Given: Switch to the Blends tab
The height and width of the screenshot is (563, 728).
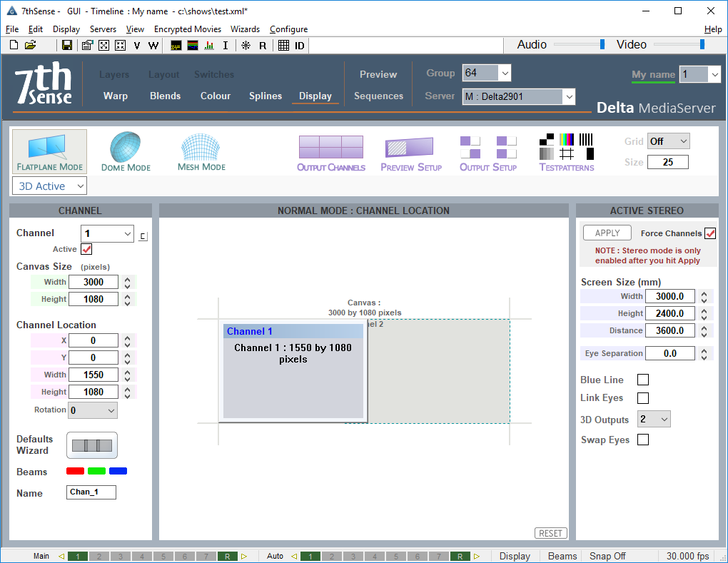Looking at the screenshot, I should tap(166, 96).
